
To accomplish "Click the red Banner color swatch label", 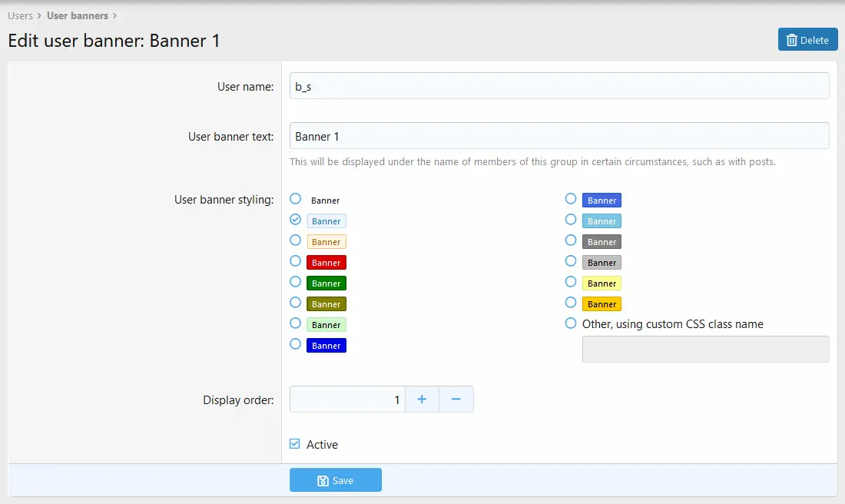I will pos(326,263).
